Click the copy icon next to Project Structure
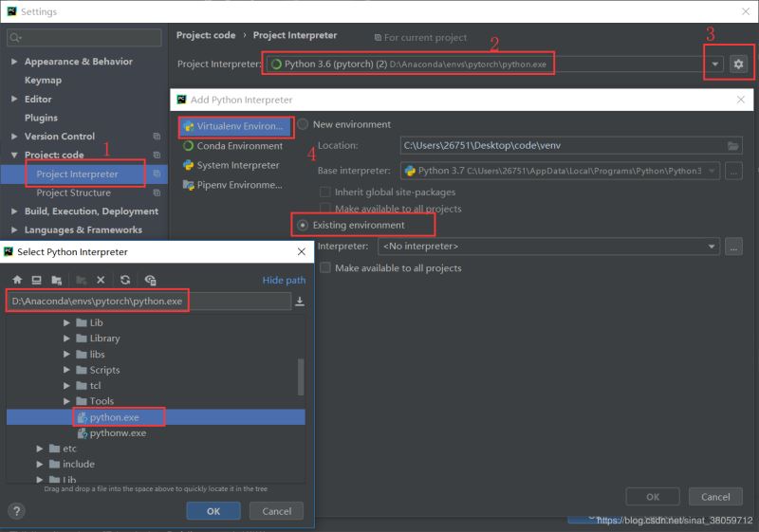The height and width of the screenshot is (532, 759). (157, 193)
